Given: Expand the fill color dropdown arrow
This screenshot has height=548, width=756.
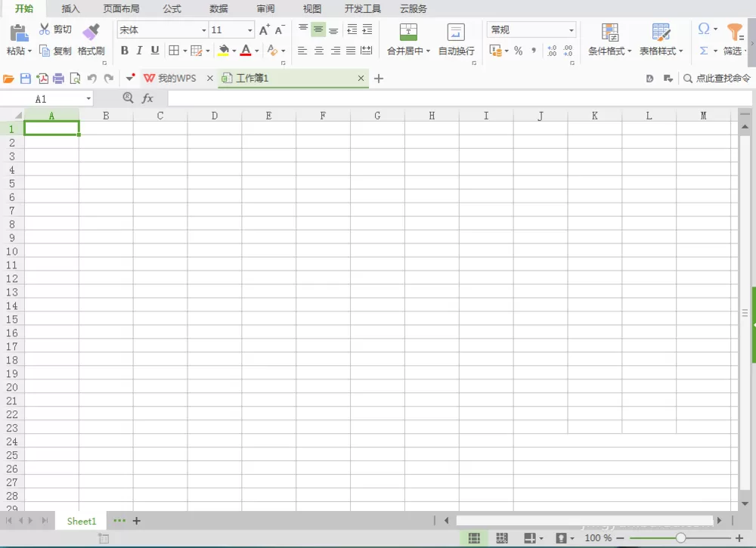Looking at the screenshot, I should (x=234, y=50).
